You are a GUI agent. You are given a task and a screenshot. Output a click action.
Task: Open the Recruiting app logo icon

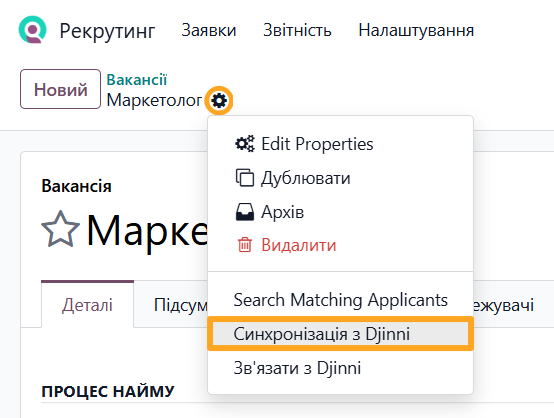tap(33, 30)
